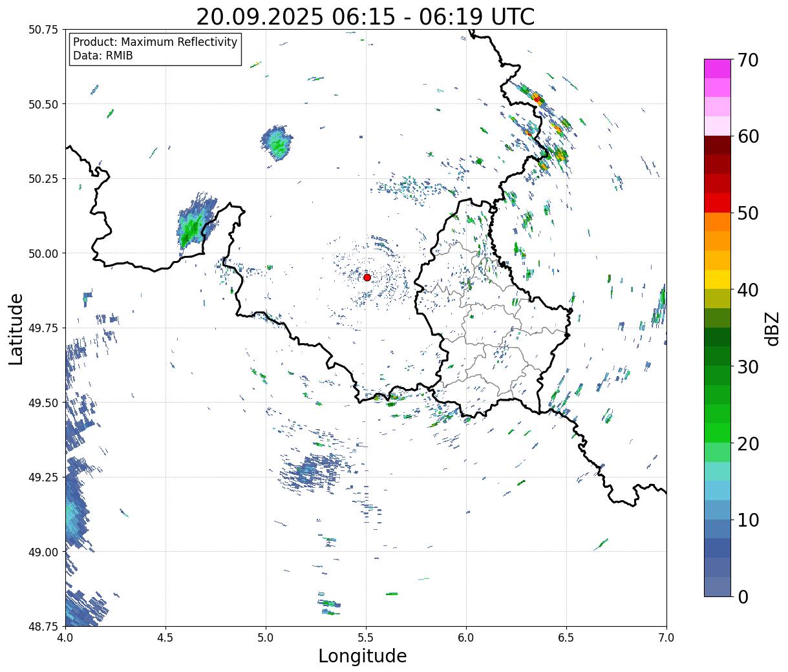Click the latitude tick label 49.75

(x=43, y=328)
